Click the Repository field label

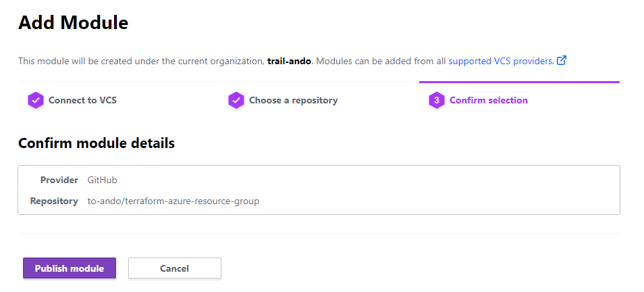click(54, 201)
